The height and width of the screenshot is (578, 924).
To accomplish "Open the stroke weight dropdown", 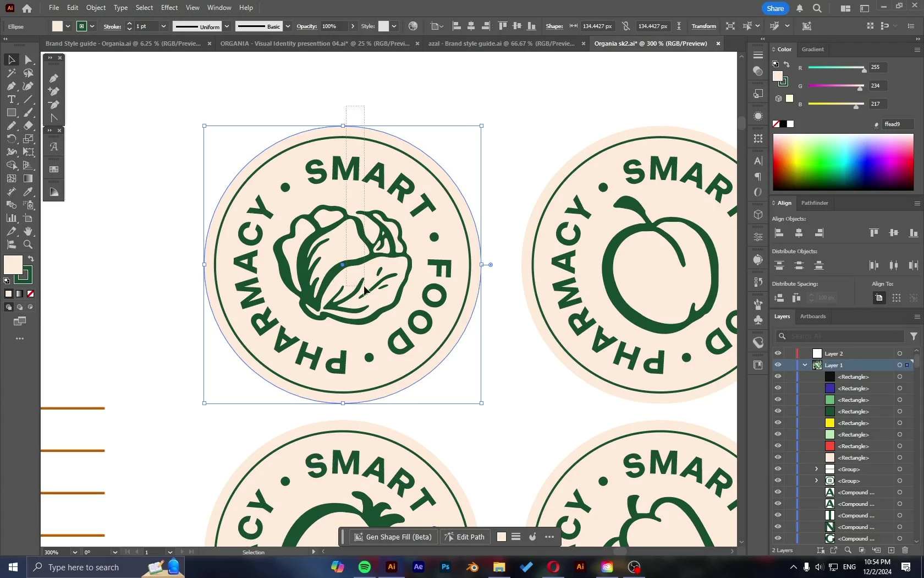I will click(163, 26).
